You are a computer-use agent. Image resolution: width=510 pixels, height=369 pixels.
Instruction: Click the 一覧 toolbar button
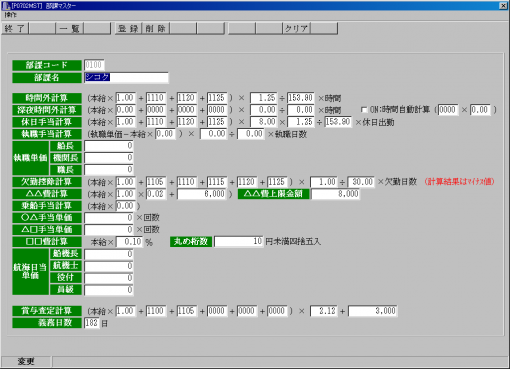69,29
